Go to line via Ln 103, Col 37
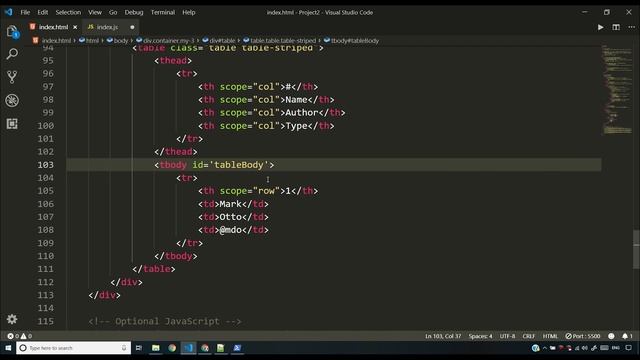Image resolution: width=640 pixels, height=360 pixels. coord(443,336)
